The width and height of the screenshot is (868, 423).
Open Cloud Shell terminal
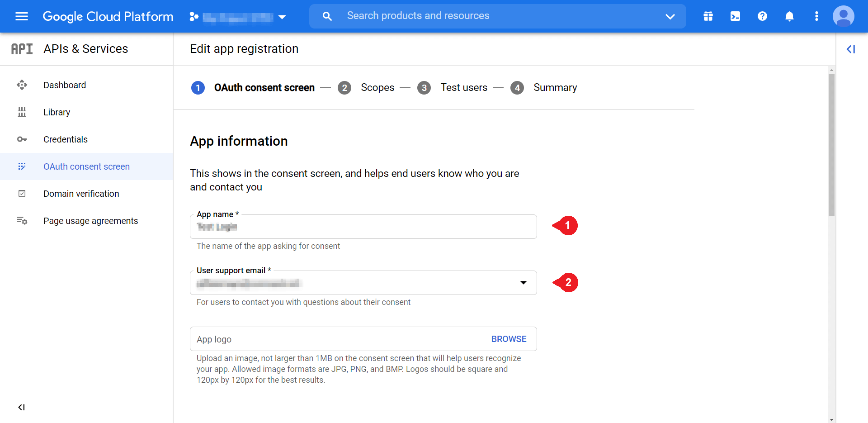pyautogui.click(x=735, y=16)
